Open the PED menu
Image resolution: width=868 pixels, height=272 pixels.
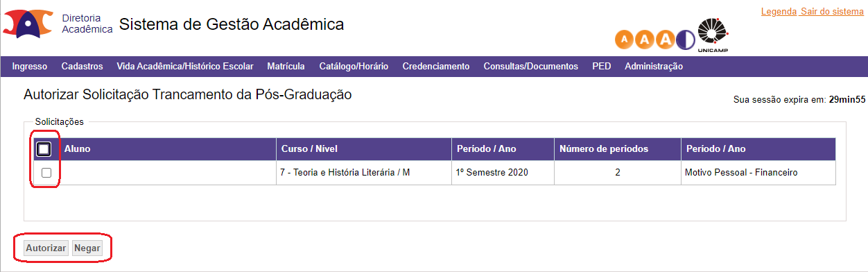click(x=602, y=67)
